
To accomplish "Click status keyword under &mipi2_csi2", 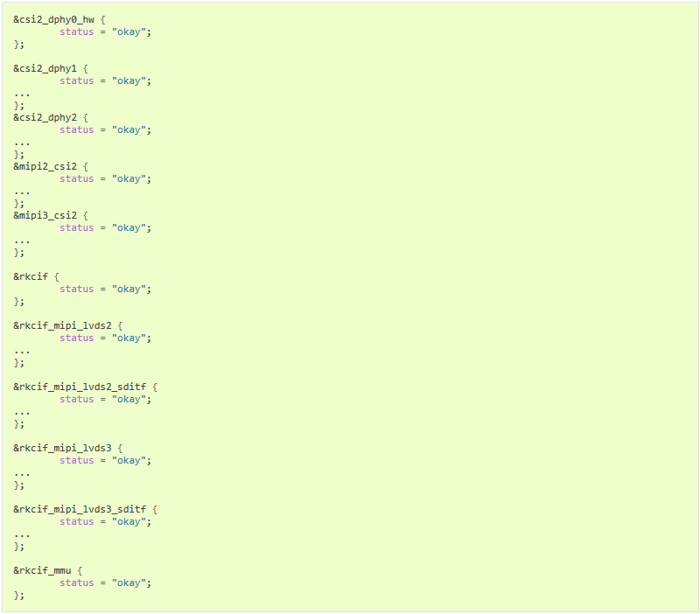I will [77, 179].
